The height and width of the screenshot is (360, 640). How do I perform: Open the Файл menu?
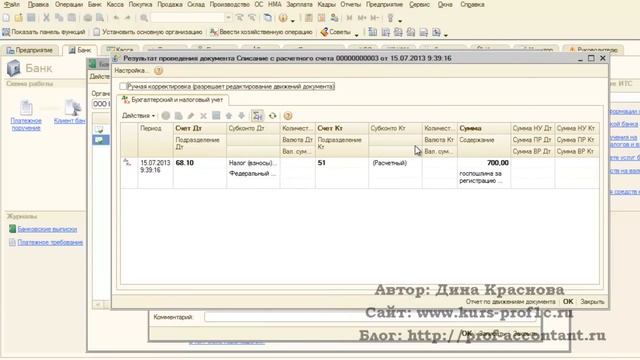point(12,4)
